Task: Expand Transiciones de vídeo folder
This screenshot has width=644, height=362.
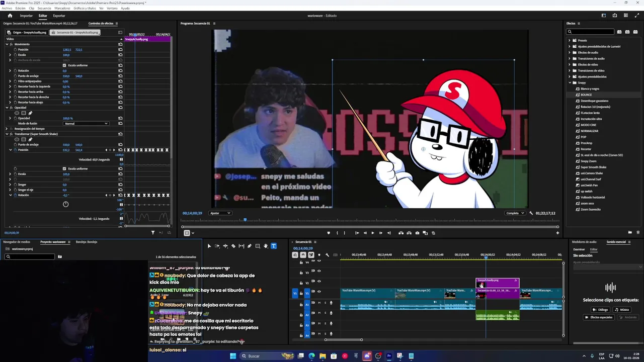Action: pyautogui.click(x=570, y=70)
